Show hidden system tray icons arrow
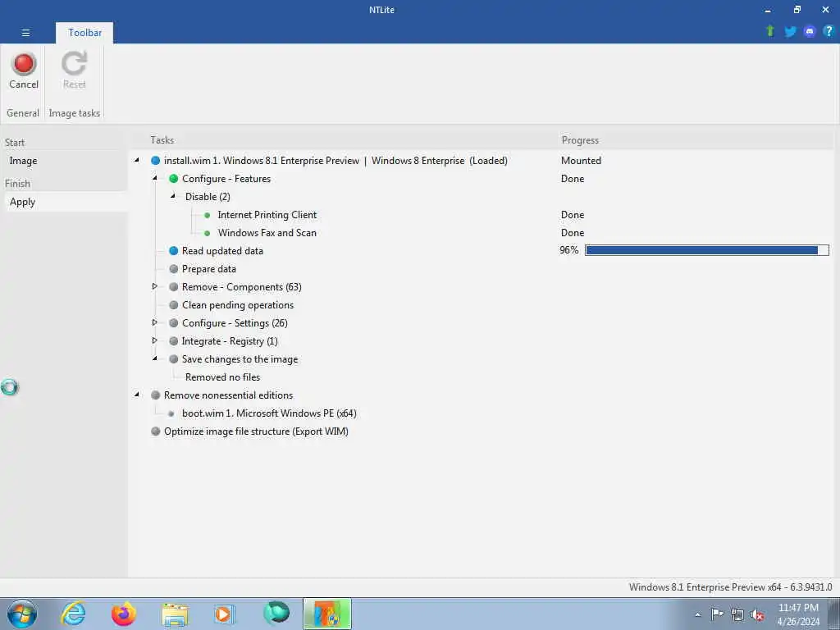This screenshot has width=840, height=630. pyautogui.click(x=697, y=614)
